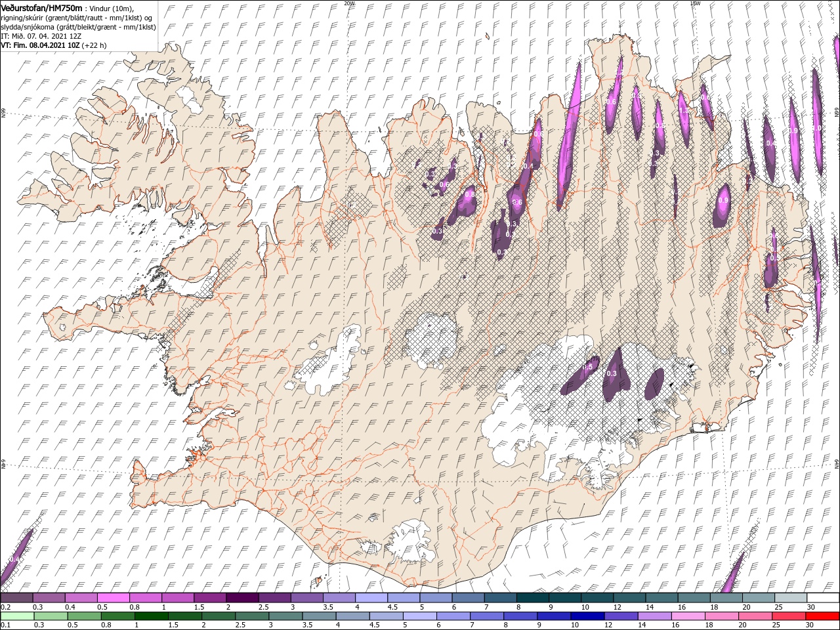840x630 pixels.
Task: Click the Veðurstofan/HM750m title text
Action: click(x=42, y=7)
